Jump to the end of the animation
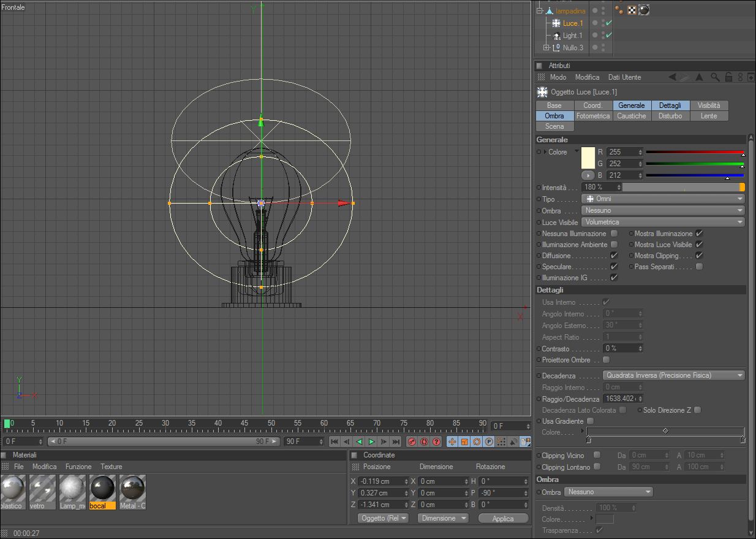 [x=396, y=442]
